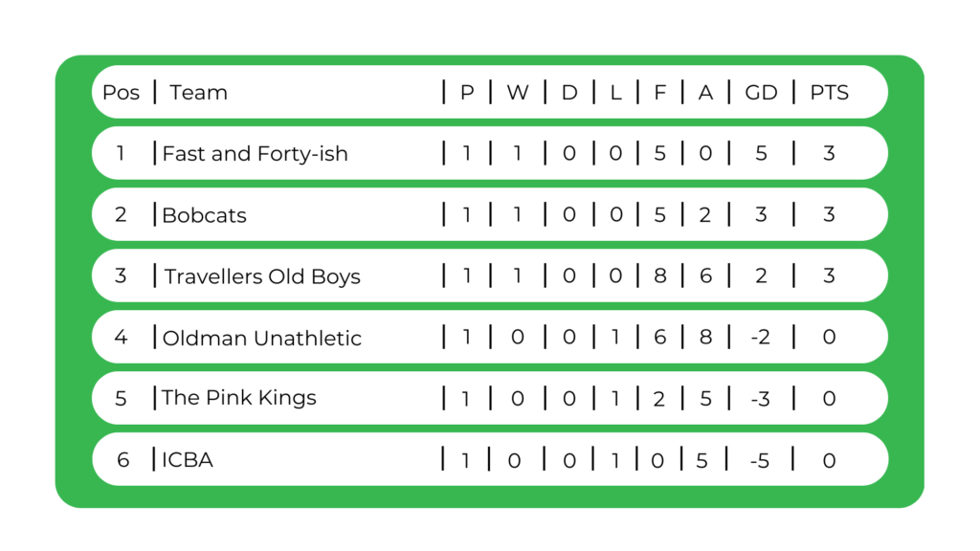The width and height of the screenshot is (980, 551).
Task: Select the Bobcats team name
Action: click(204, 215)
